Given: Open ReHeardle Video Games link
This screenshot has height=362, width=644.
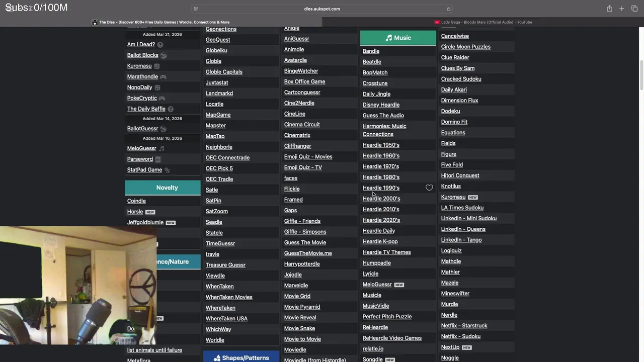Looking at the screenshot, I should [392, 338].
